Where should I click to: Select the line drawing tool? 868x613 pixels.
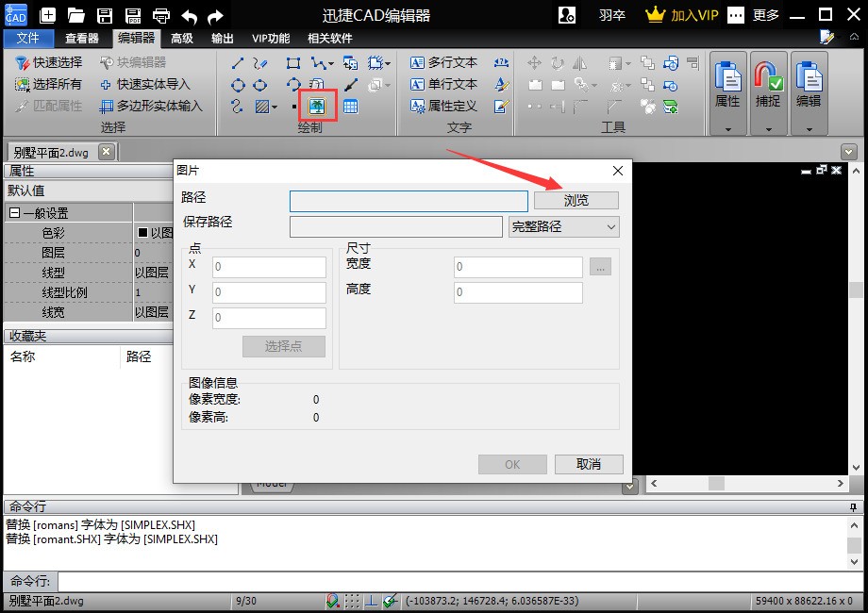pos(238,63)
